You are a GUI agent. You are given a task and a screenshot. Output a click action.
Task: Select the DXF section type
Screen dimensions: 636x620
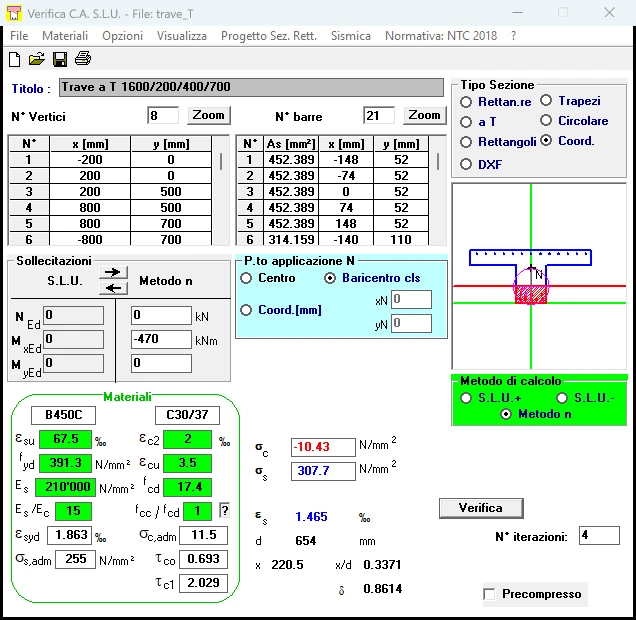[466, 164]
